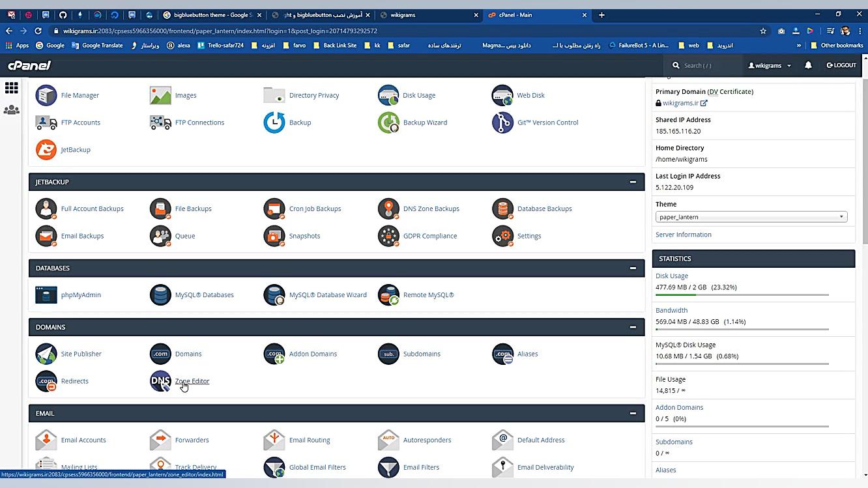Open the DNS Zone Editor icon
868x488 pixels.
pos(160,381)
